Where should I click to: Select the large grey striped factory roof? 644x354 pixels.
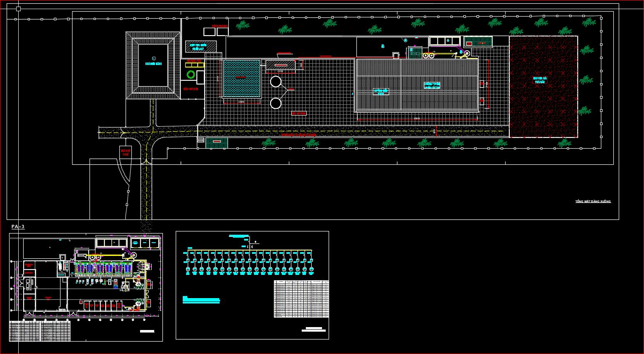pos(417,85)
